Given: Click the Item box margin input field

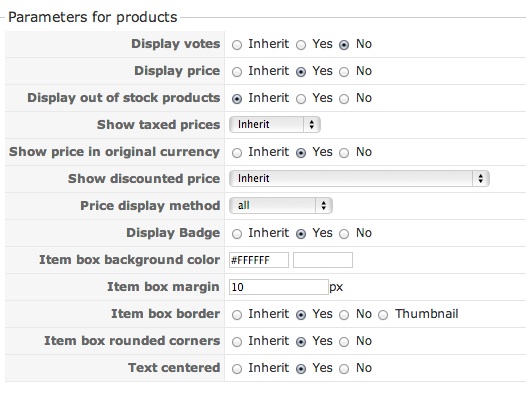Looking at the screenshot, I should tap(278, 287).
